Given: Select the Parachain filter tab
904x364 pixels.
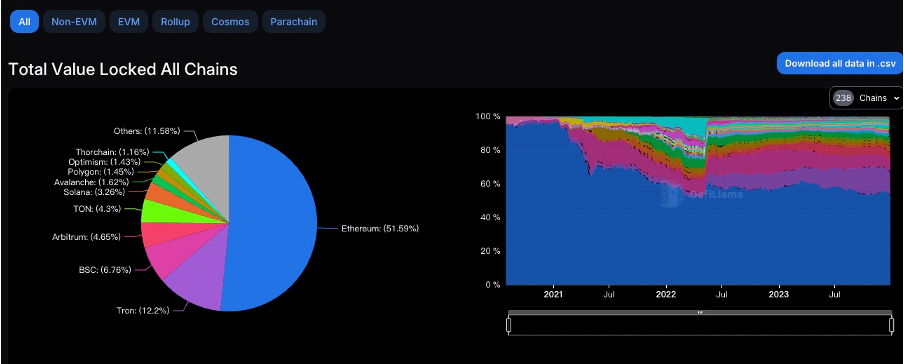Looking at the screenshot, I should tap(293, 22).
